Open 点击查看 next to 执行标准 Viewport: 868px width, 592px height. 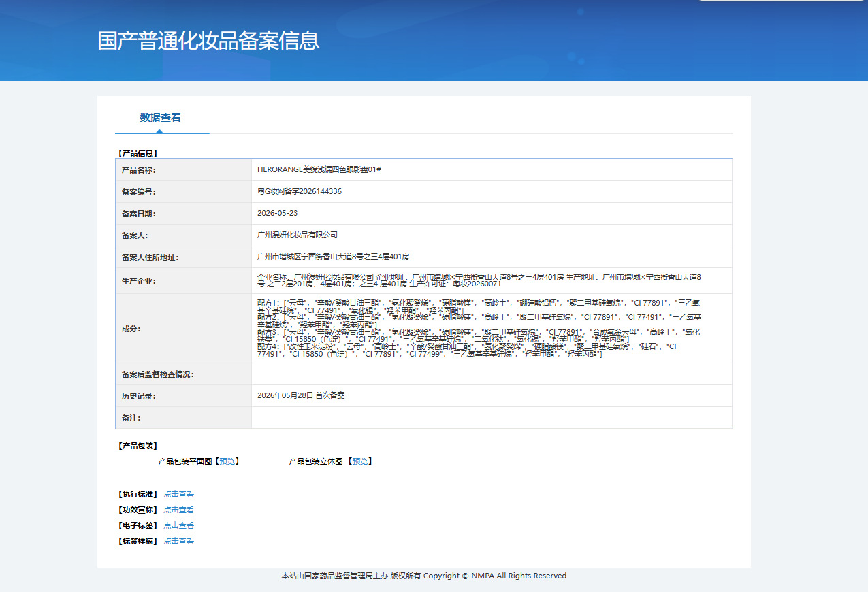[179, 494]
